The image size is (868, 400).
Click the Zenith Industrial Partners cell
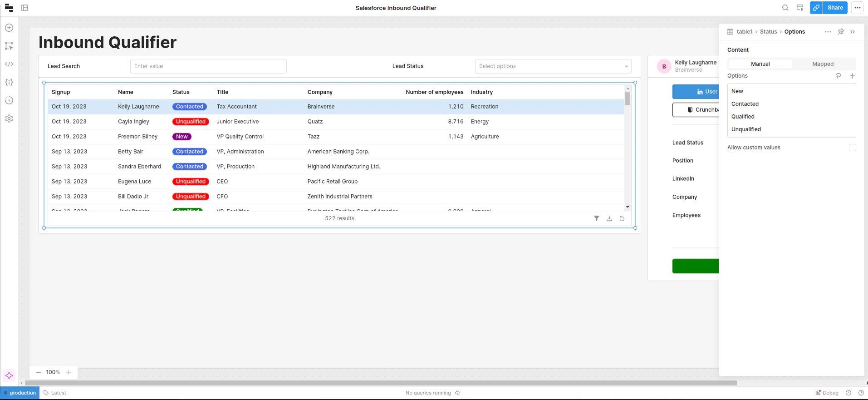coord(340,197)
